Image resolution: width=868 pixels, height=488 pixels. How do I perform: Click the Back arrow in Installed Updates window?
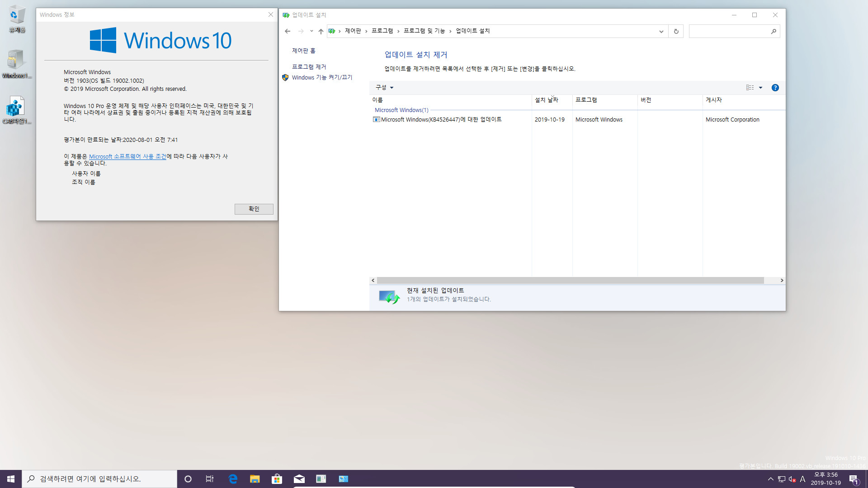[x=288, y=31]
